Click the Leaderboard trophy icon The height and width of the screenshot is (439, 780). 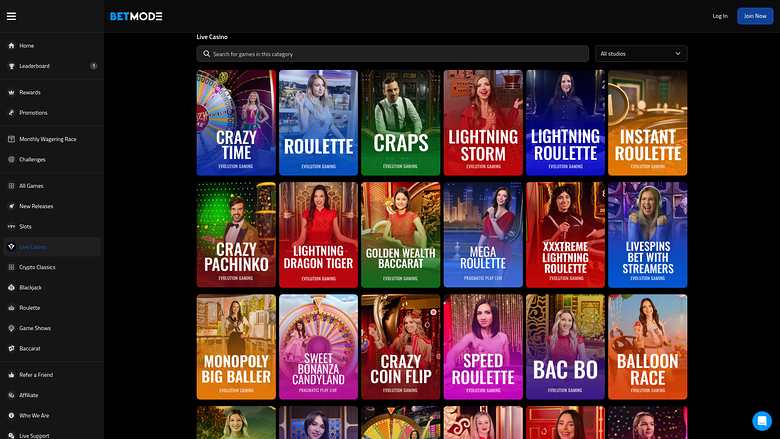point(11,66)
